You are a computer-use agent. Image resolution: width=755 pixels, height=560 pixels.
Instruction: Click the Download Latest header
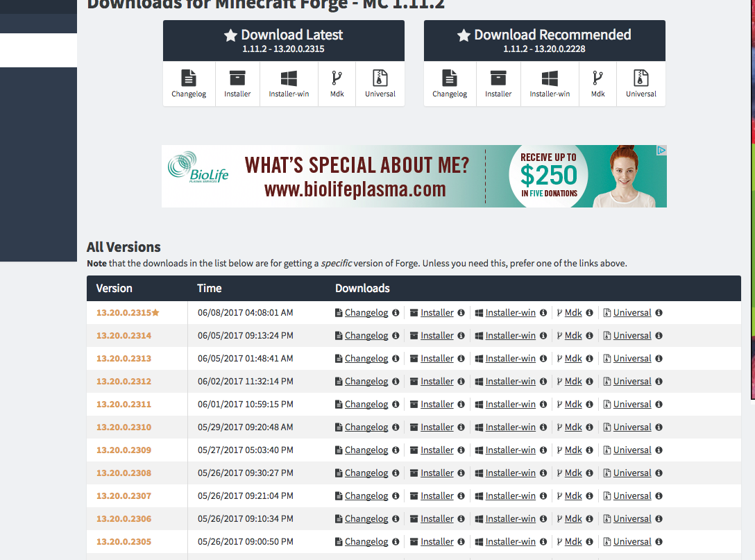tap(284, 40)
